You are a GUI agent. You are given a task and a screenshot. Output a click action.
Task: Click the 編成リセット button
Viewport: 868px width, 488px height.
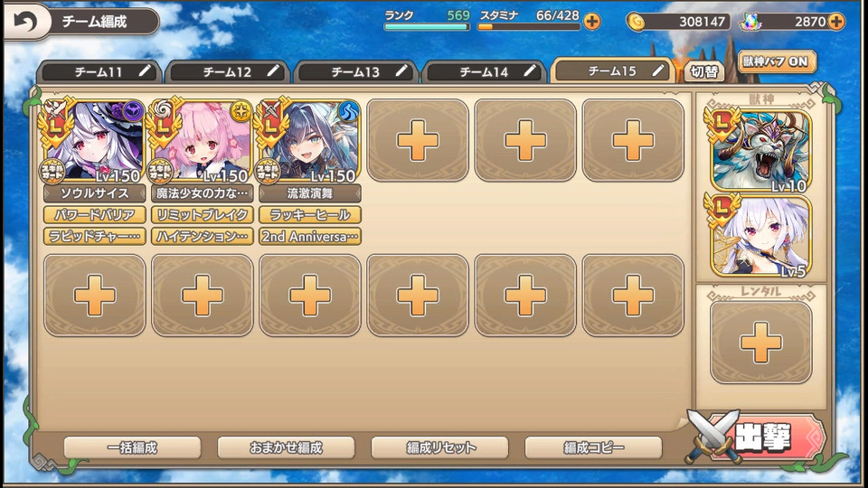pyautogui.click(x=440, y=447)
